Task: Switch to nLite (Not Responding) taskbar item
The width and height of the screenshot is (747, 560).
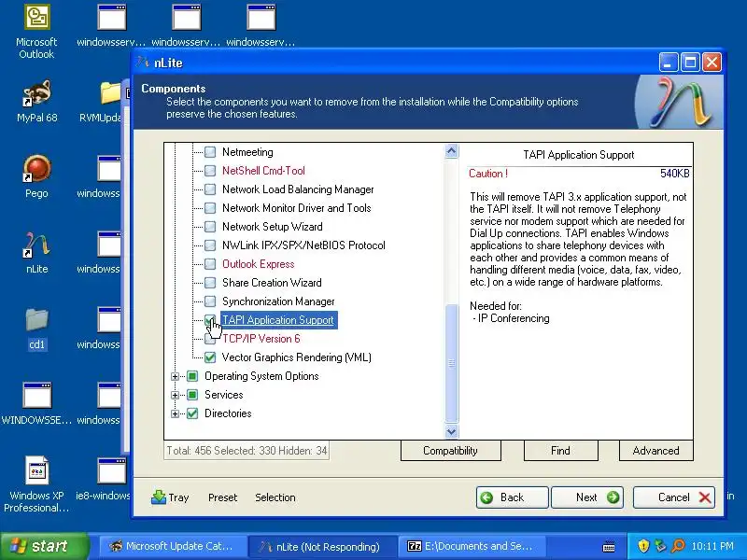Action: coord(321,546)
